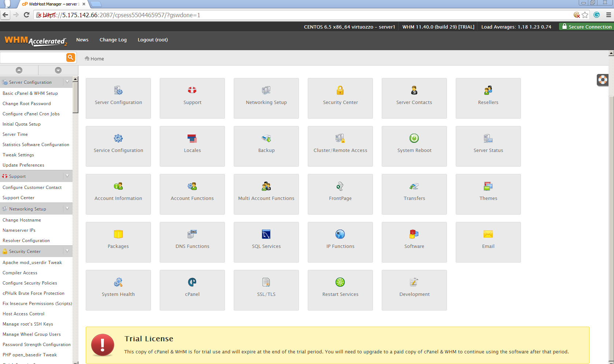Viewport: 614px width, 364px height.
Task: Click the sidebar search input field
Action: [x=33, y=58]
